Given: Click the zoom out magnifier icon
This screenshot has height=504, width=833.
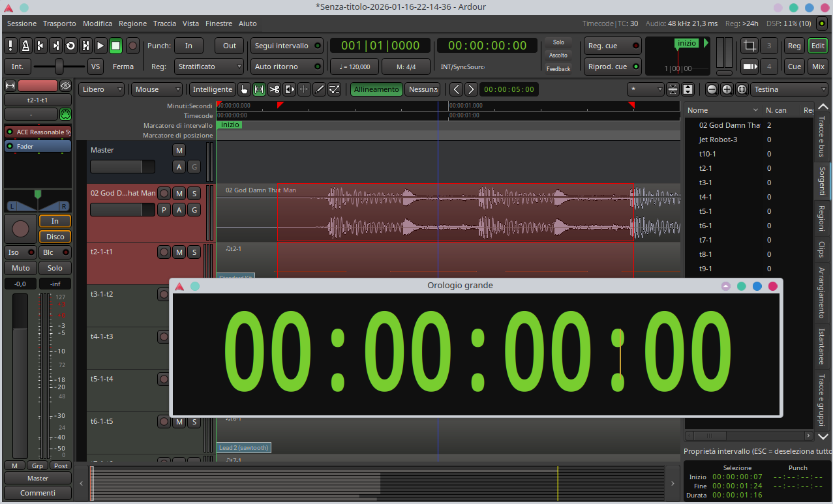Looking at the screenshot, I should coord(712,89).
